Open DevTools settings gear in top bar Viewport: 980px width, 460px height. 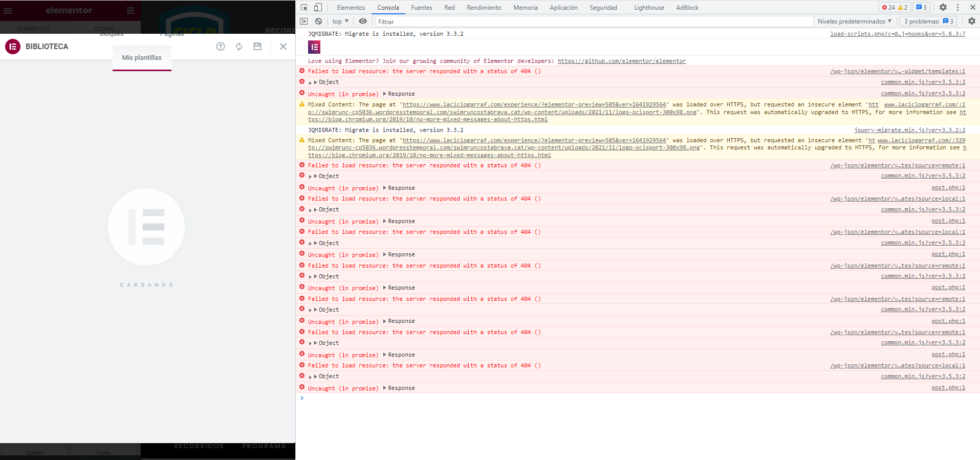943,7
